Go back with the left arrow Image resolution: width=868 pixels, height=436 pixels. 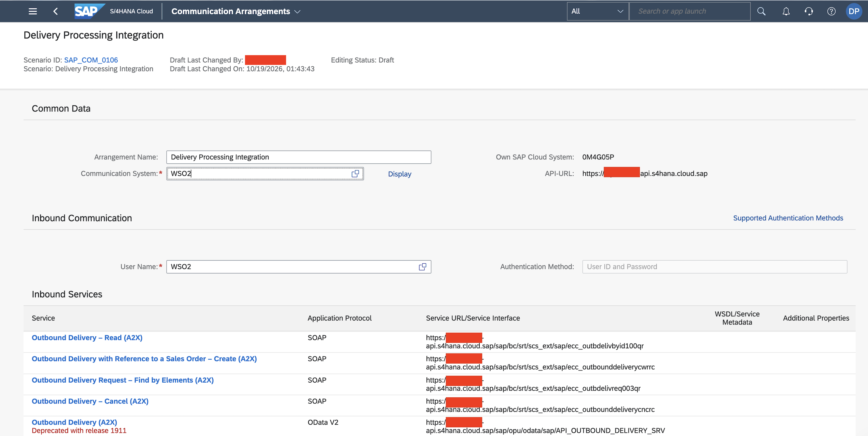pos(56,11)
